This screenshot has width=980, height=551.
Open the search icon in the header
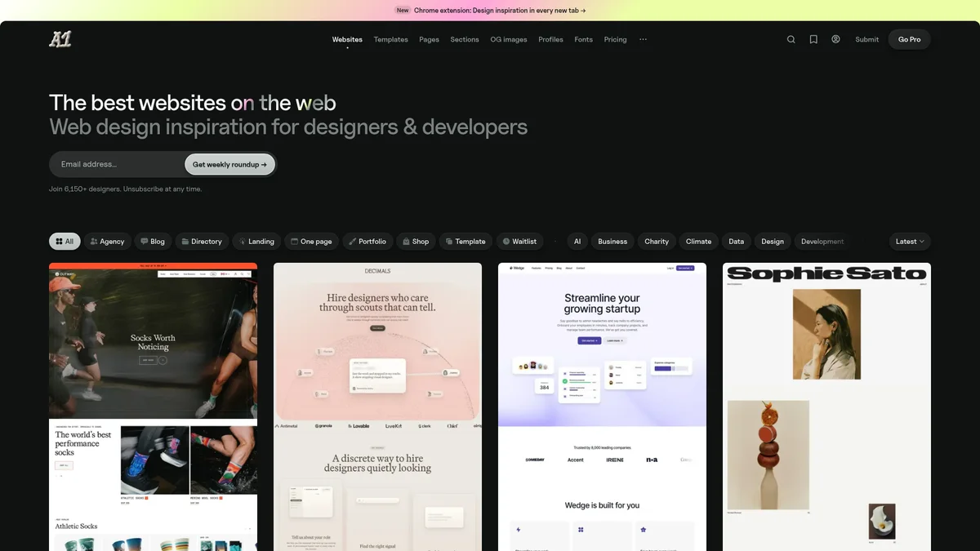tap(791, 39)
